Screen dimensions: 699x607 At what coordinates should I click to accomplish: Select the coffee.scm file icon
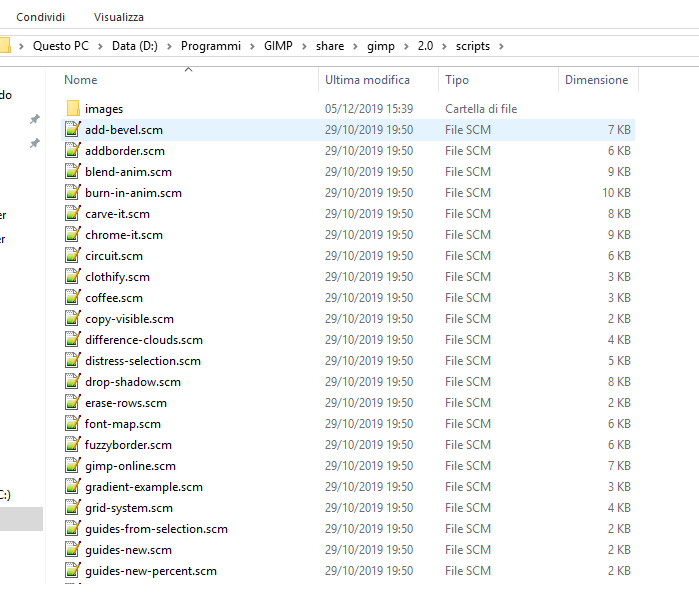(73, 297)
